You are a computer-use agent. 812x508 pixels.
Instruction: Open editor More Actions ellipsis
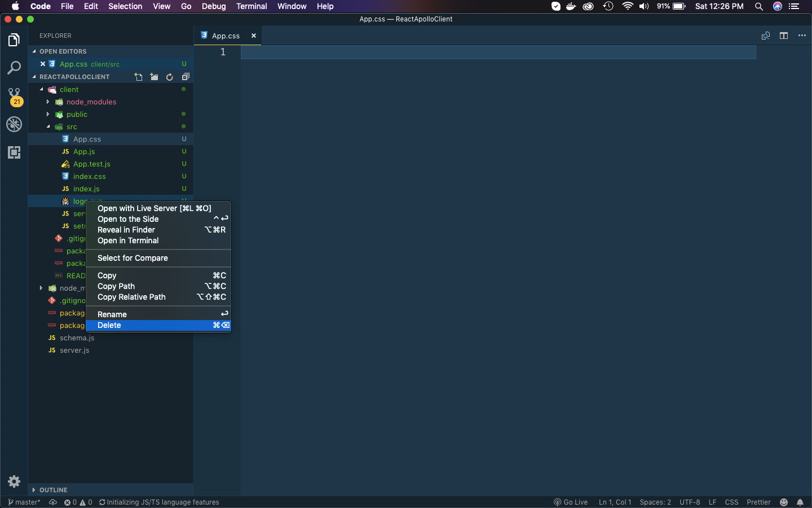coord(802,36)
